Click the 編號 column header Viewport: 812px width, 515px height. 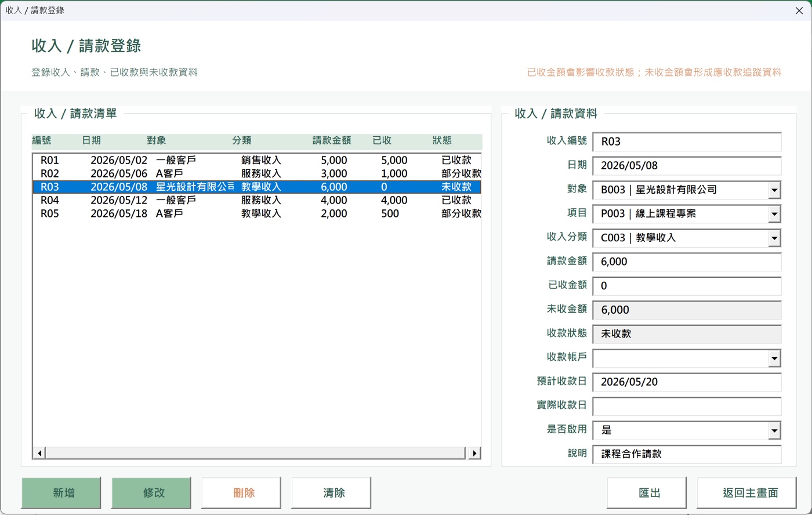point(41,140)
